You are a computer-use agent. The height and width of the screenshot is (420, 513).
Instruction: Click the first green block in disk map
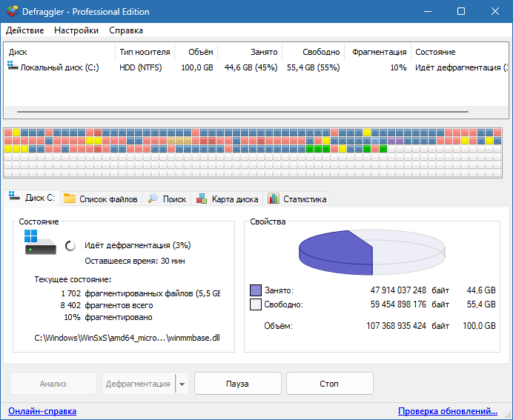[309, 149]
